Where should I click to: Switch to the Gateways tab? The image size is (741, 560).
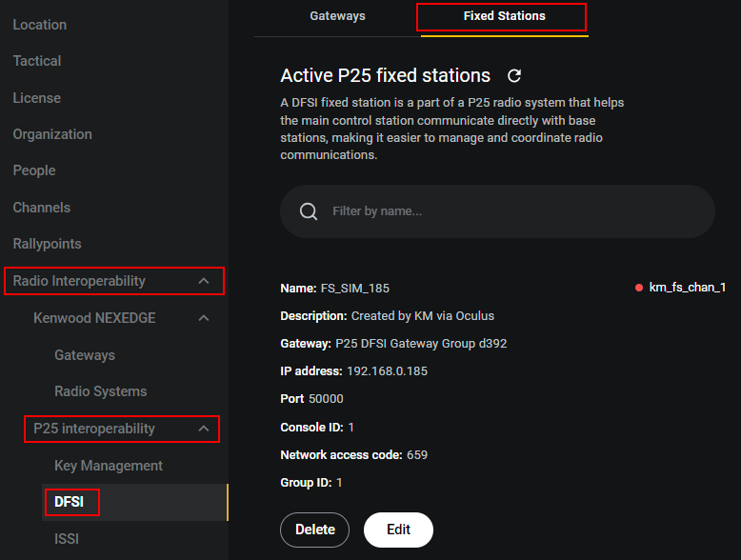pyautogui.click(x=337, y=16)
